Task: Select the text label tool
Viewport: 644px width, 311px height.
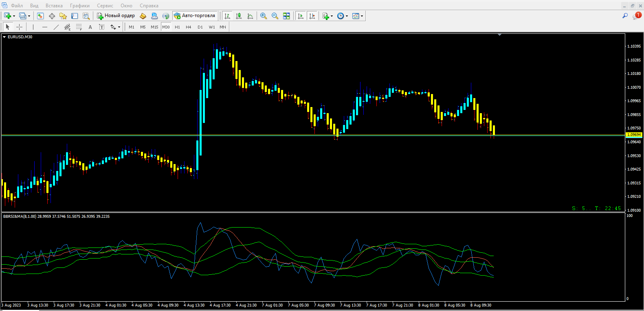Action: (102, 27)
